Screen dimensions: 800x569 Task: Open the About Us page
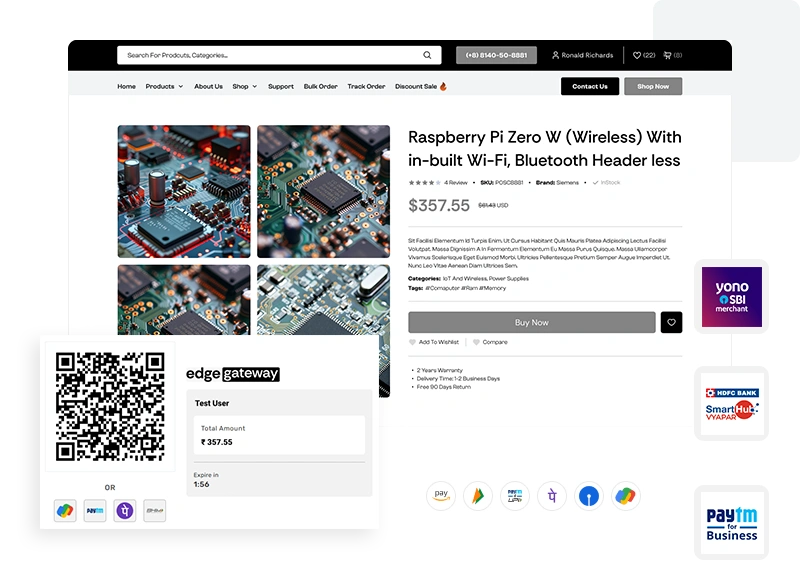(208, 86)
